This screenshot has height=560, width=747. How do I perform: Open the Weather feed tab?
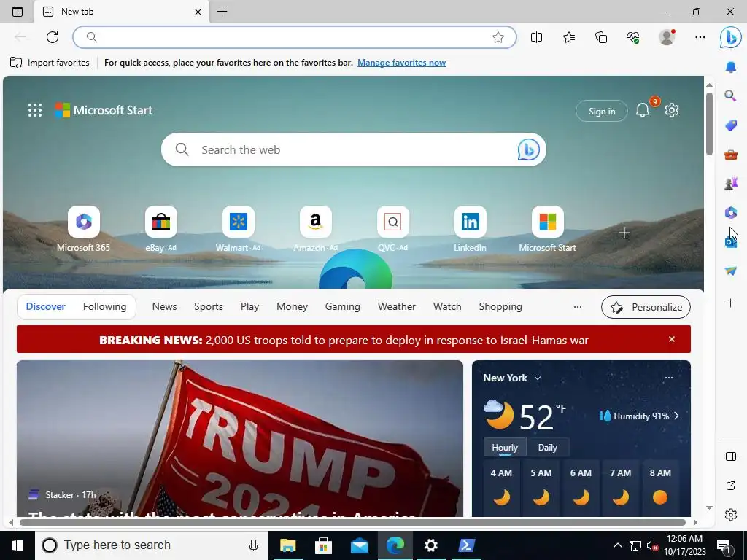(x=397, y=307)
